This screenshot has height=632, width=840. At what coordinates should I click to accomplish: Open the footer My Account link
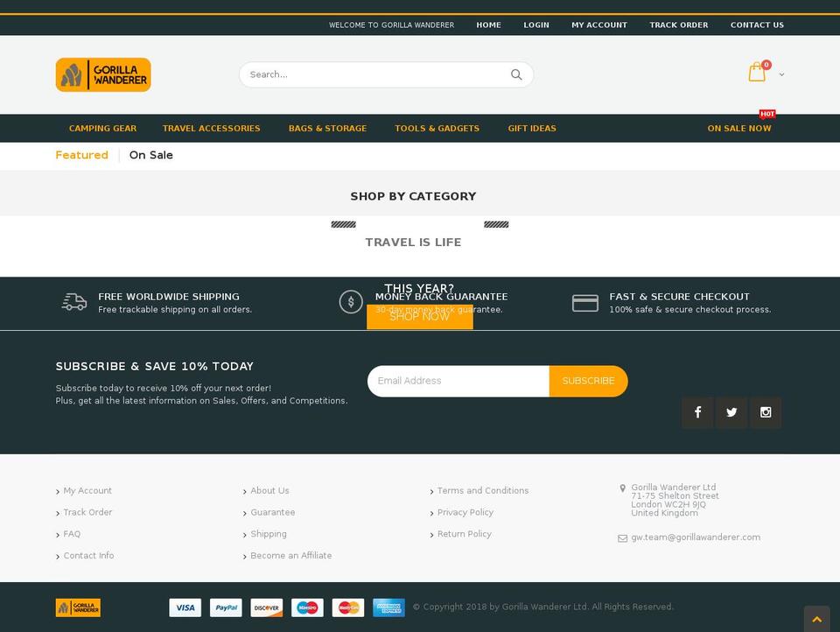[87, 490]
